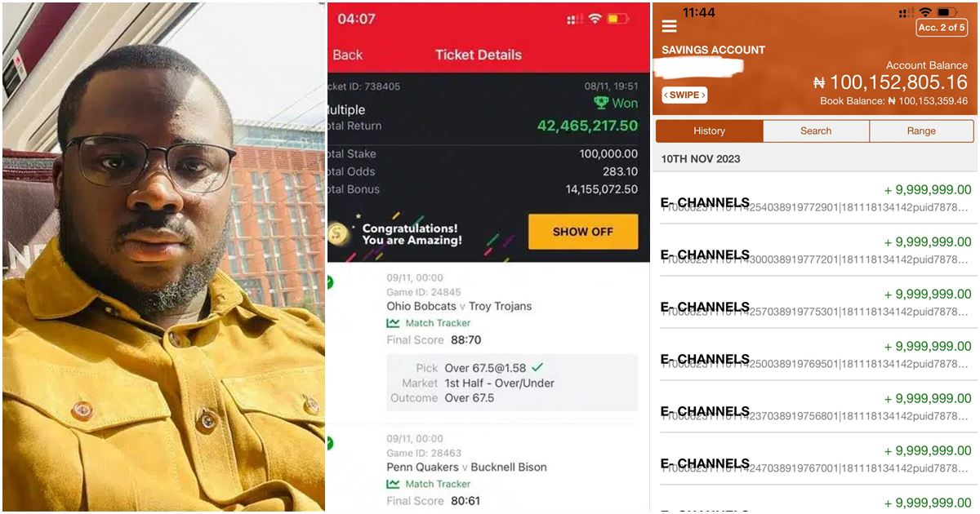Select the History tab
Screen dimensions: 980x514
(710, 131)
